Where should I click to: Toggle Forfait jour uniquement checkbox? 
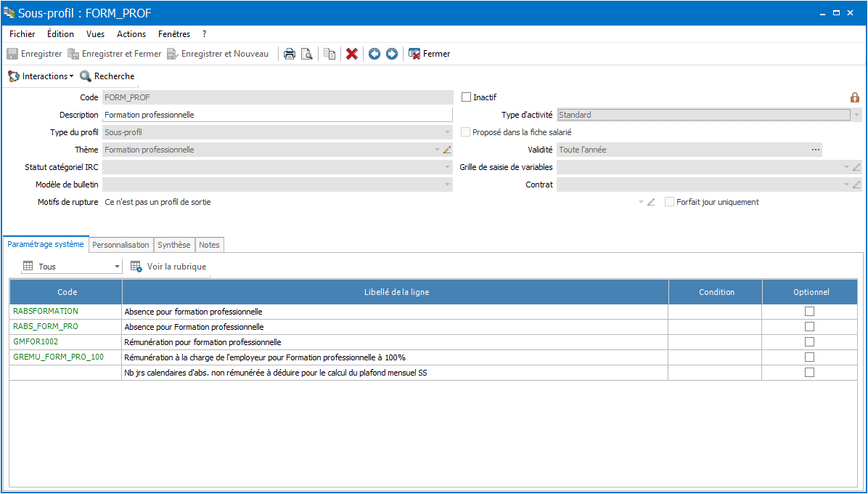669,201
